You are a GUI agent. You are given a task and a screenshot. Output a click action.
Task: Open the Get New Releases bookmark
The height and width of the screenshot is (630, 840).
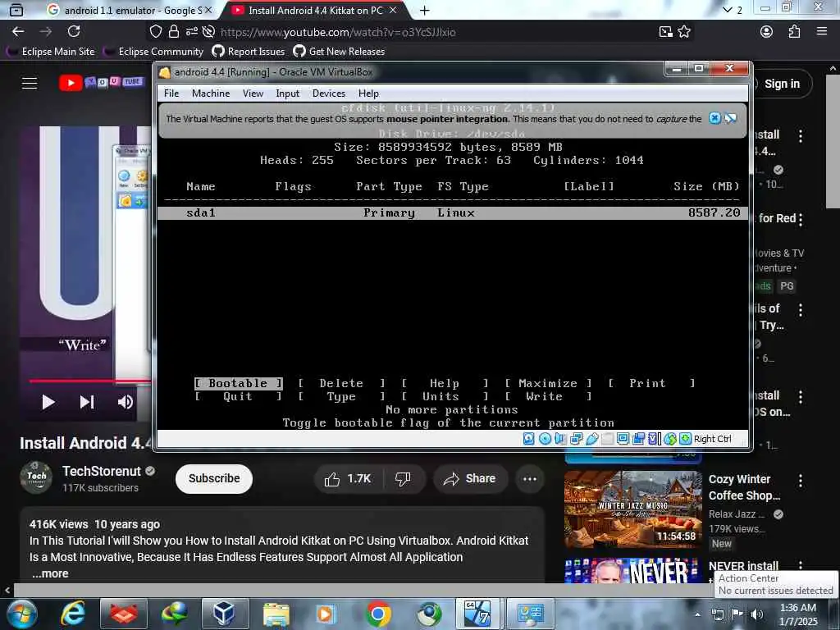[339, 52]
